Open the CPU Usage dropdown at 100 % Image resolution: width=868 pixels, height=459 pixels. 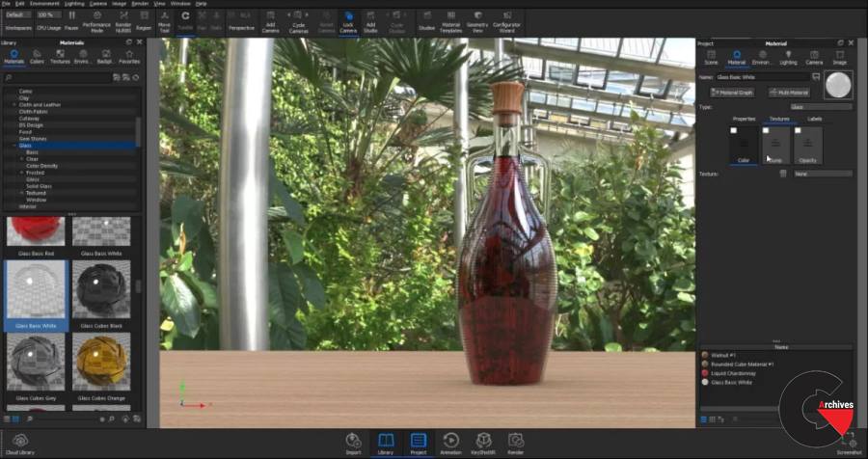point(49,15)
